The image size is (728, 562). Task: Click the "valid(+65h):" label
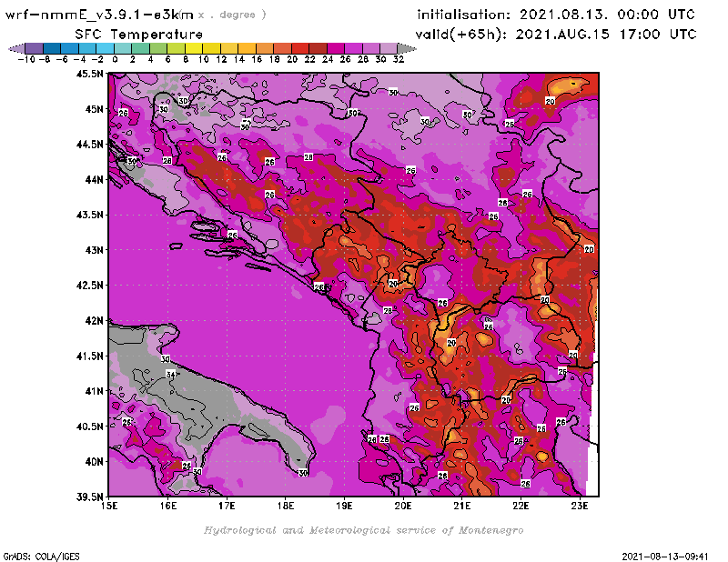coord(461,35)
